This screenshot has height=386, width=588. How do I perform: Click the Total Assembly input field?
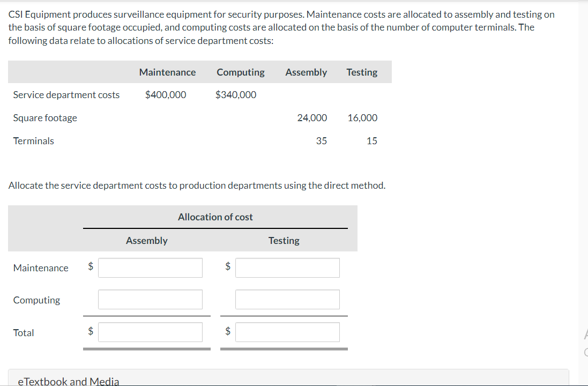click(150, 332)
